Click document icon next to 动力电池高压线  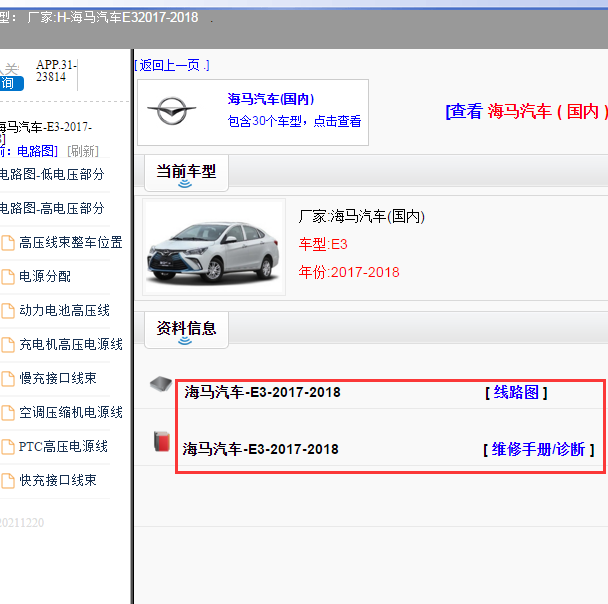[x=8, y=311]
